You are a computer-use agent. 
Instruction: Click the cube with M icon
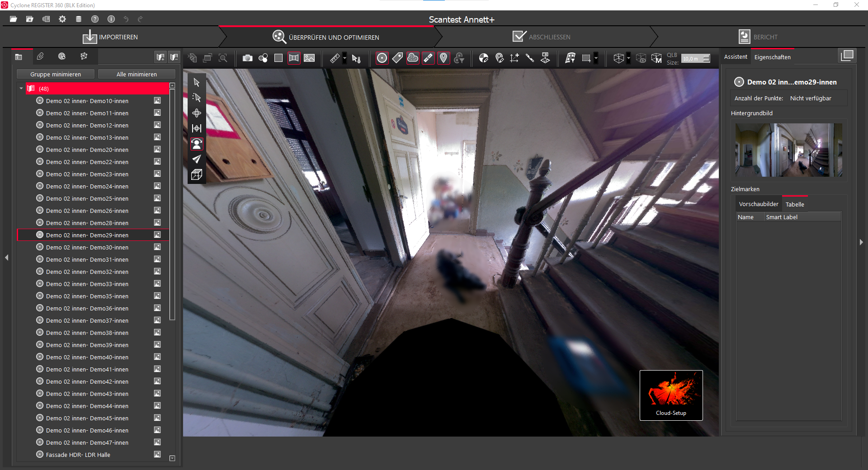[x=656, y=58]
